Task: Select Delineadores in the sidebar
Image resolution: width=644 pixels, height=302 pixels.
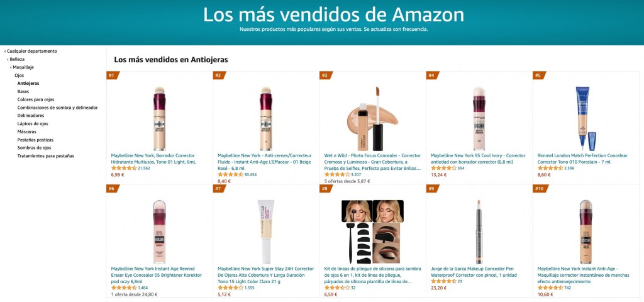Action: [31, 116]
